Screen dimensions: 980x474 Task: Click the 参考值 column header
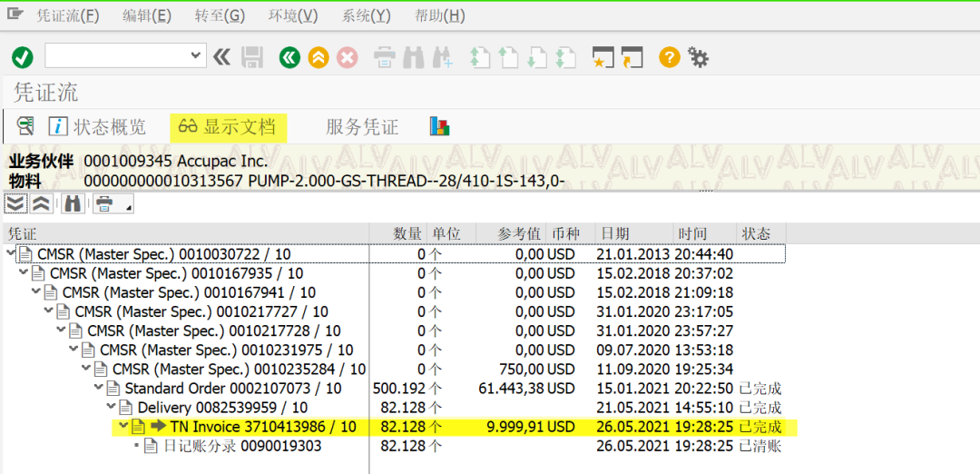(511, 234)
